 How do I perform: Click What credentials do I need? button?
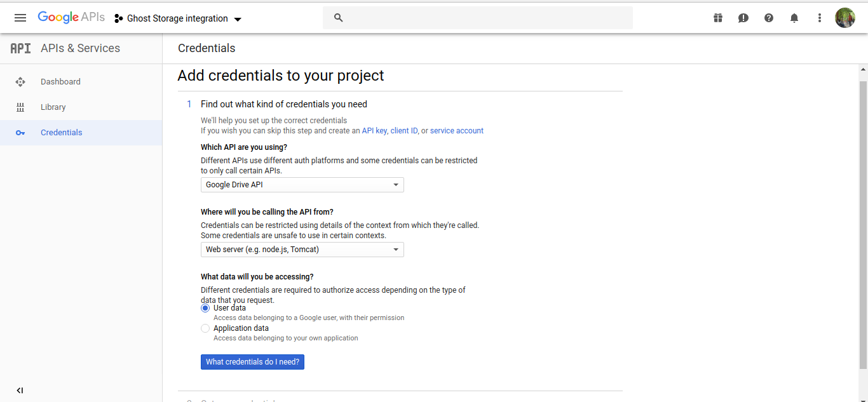click(252, 362)
